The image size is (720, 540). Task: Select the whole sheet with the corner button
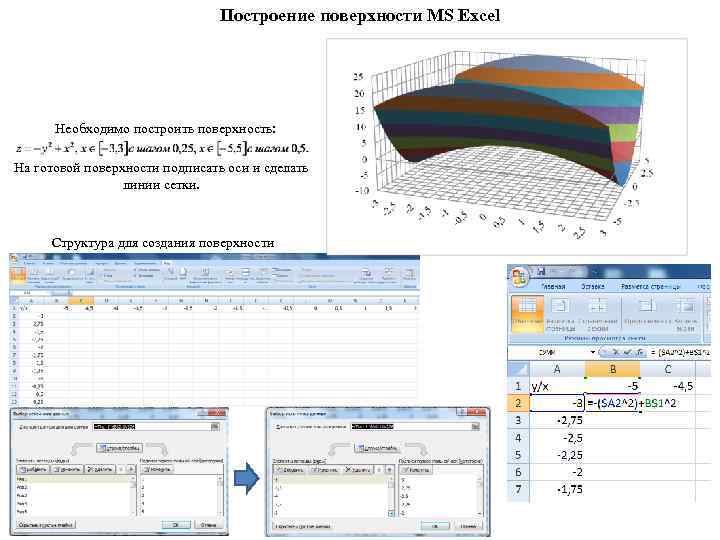tap(518, 369)
